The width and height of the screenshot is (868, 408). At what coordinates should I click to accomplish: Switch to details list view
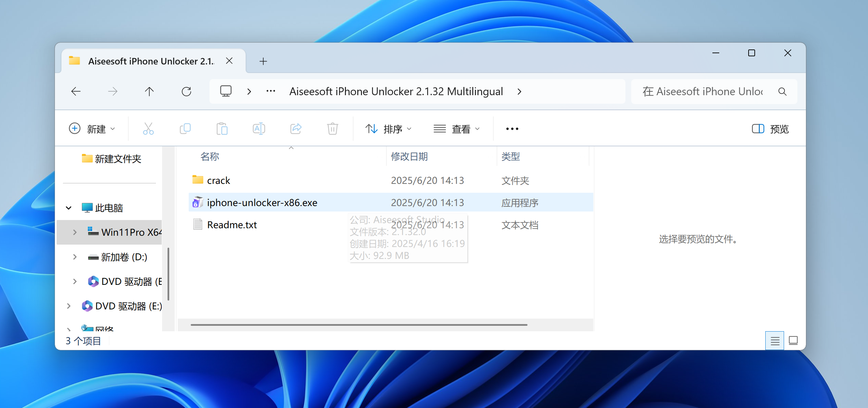(775, 340)
